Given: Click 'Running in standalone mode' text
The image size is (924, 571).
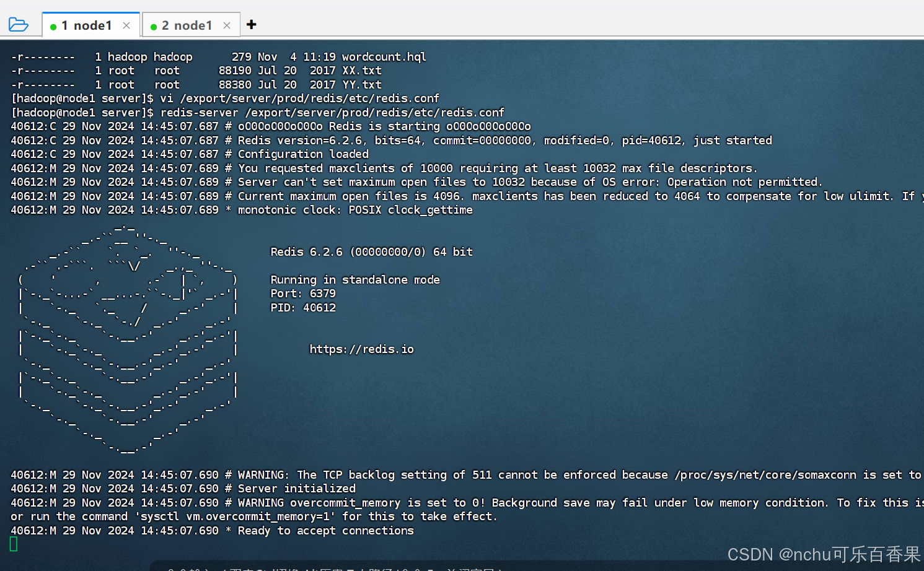Looking at the screenshot, I should 355,280.
